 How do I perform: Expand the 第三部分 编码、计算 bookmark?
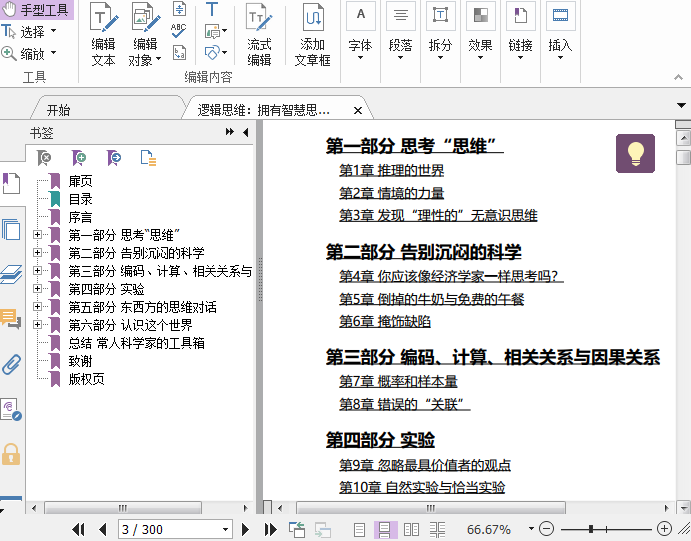(x=37, y=271)
